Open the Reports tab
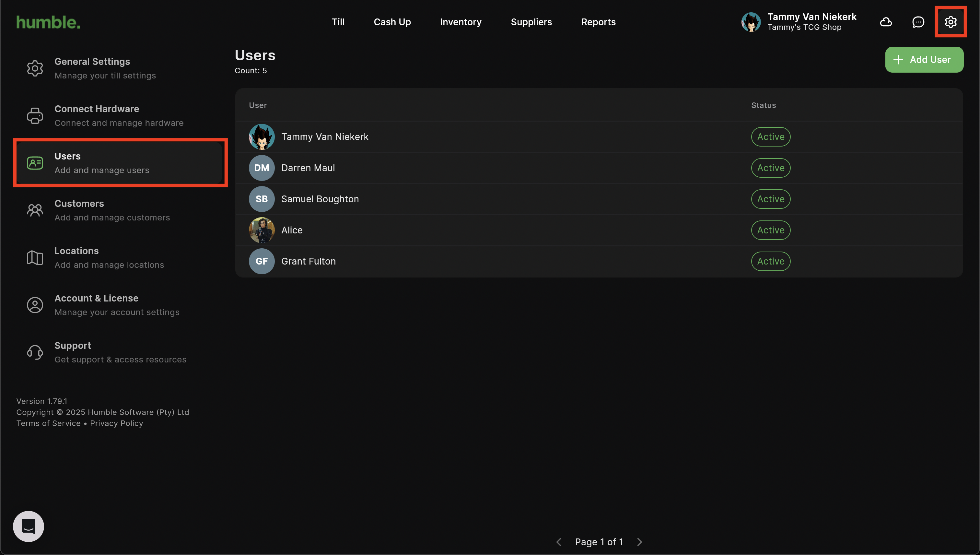The image size is (980, 555). tap(598, 22)
